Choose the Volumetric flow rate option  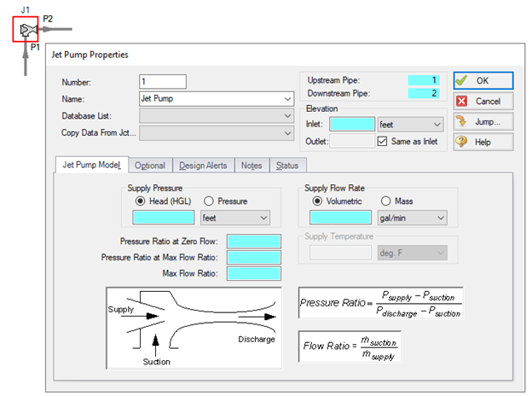coord(316,201)
